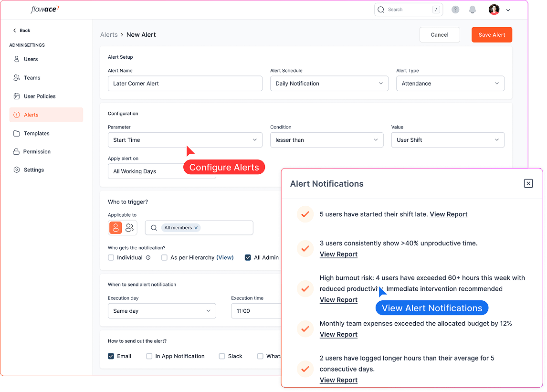Open View Report for late shift alert
The image size is (547, 392).
448,214
